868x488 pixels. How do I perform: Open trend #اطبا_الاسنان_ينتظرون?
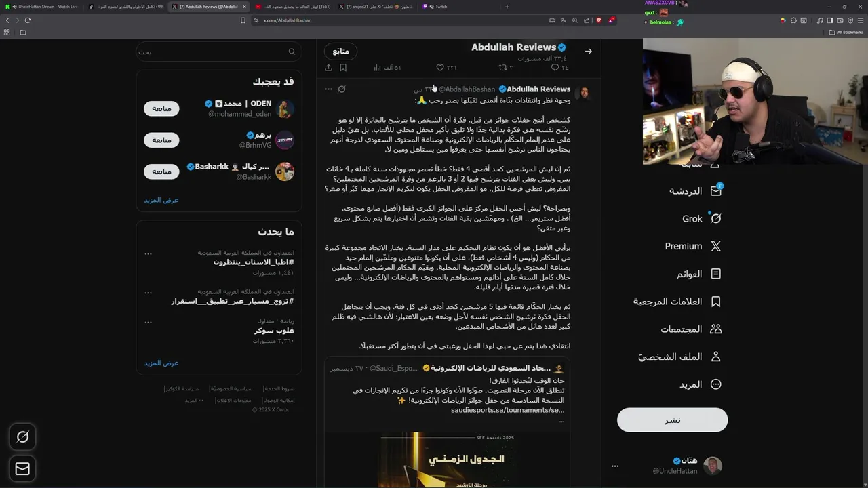254,262
